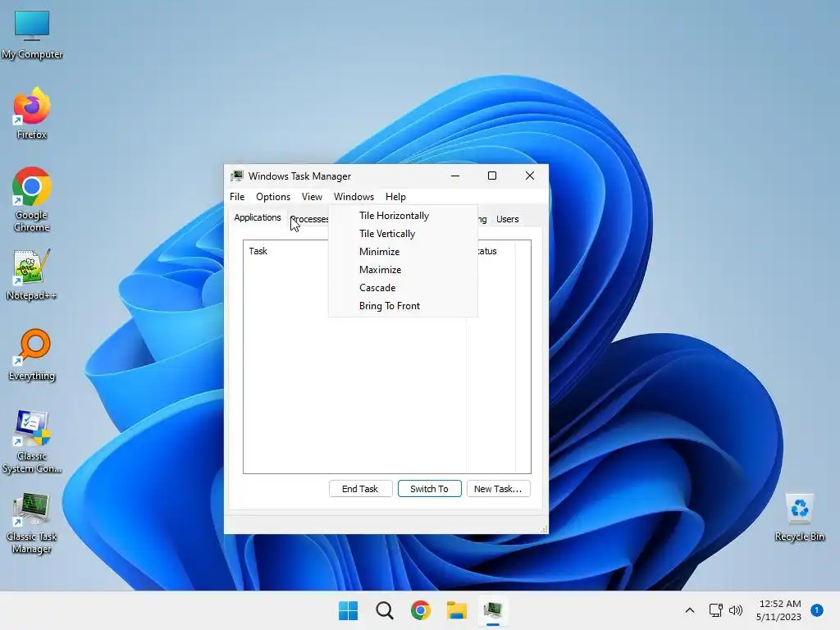The height and width of the screenshot is (630, 840).
Task: Select the Recycle Bin desktop icon
Action: 799,518
